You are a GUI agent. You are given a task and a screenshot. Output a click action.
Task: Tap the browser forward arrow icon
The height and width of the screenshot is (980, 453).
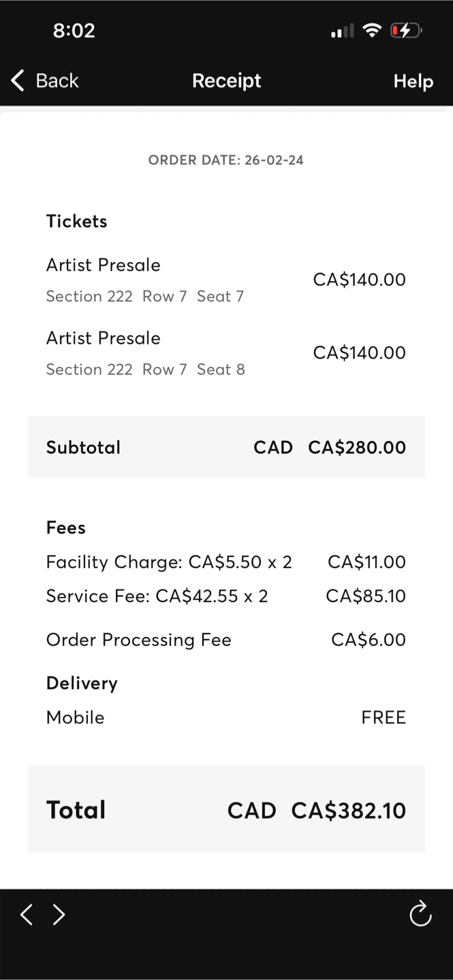point(59,914)
